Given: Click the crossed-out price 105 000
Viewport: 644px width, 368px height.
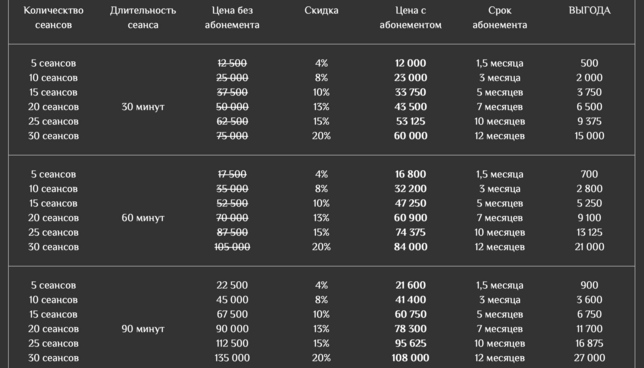Looking at the screenshot, I should [232, 247].
